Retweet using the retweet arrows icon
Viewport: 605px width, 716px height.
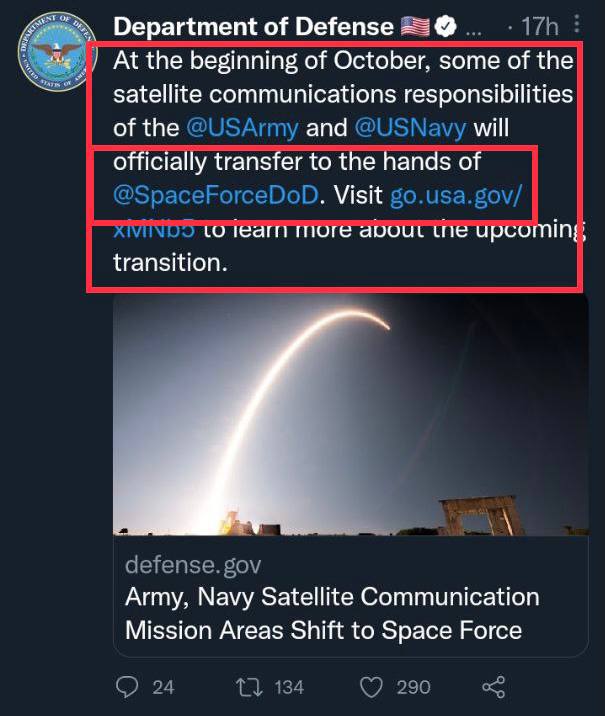coord(246,687)
